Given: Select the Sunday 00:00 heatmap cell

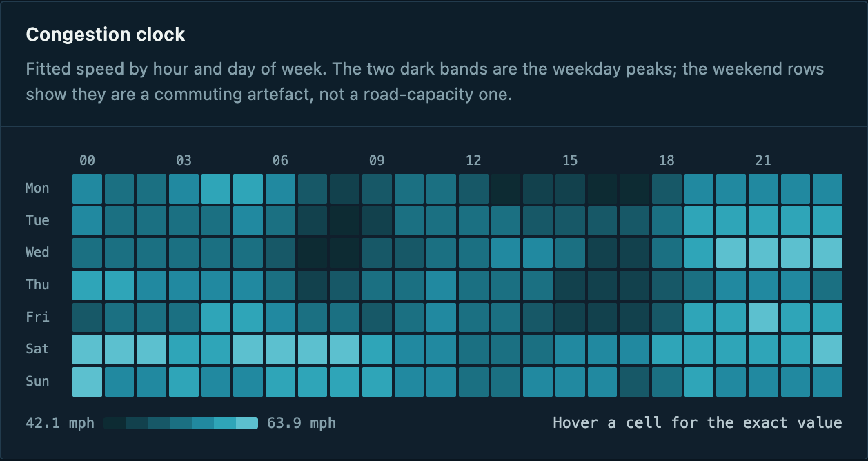Looking at the screenshot, I should (x=87, y=382).
